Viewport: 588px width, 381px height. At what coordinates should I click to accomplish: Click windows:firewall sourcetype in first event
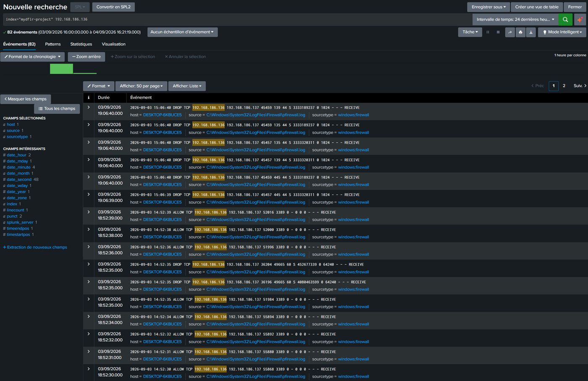pyautogui.click(x=354, y=115)
